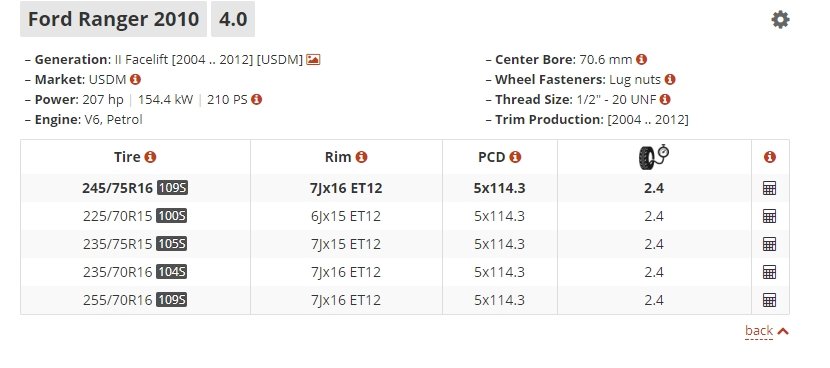Screen dimensions: 830x368
Task: View generation image icon next to USDM
Action: coord(313,59)
